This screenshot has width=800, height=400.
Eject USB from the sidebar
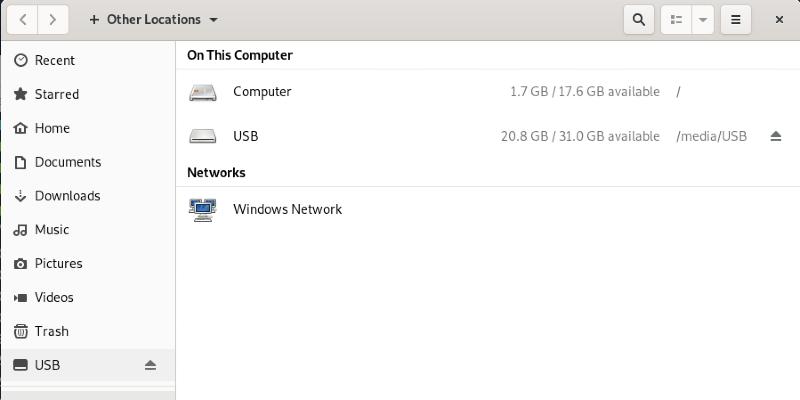coord(150,365)
